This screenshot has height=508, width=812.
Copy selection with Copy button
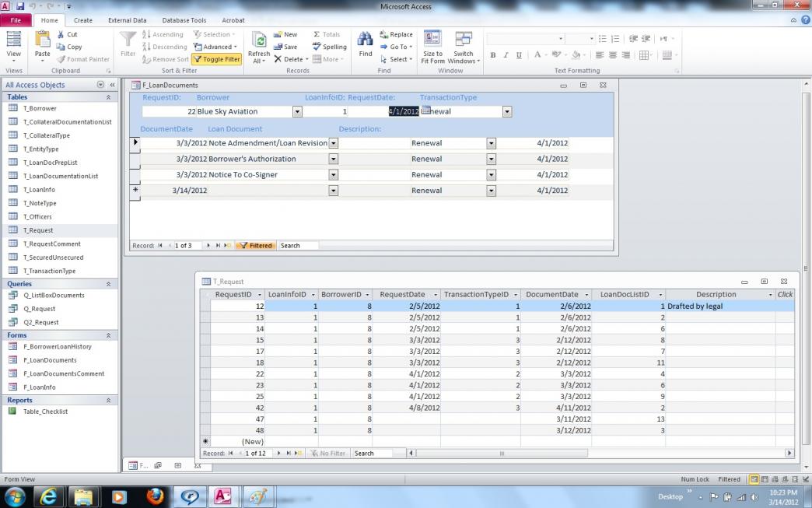coord(69,47)
